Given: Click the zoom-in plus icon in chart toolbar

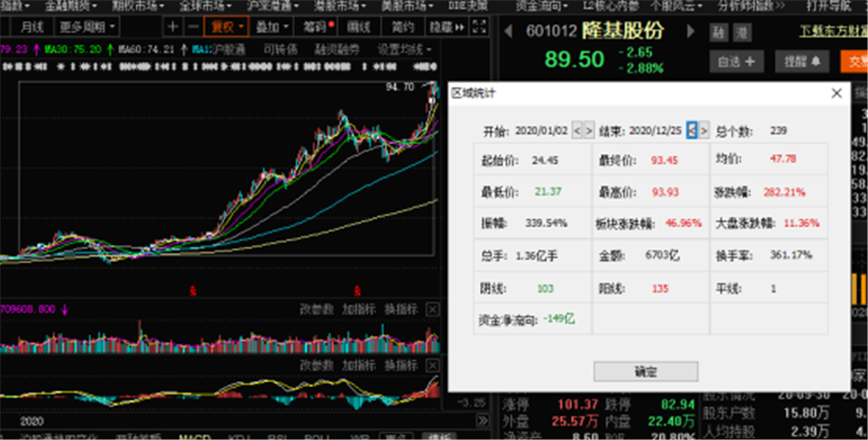Looking at the screenshot, I should click(x=174, y=27).
